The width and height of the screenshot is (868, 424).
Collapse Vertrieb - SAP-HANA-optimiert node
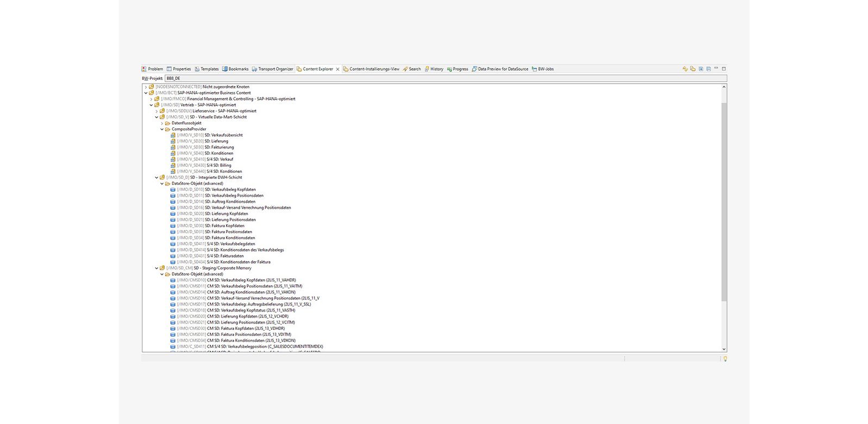click(151, 105)
